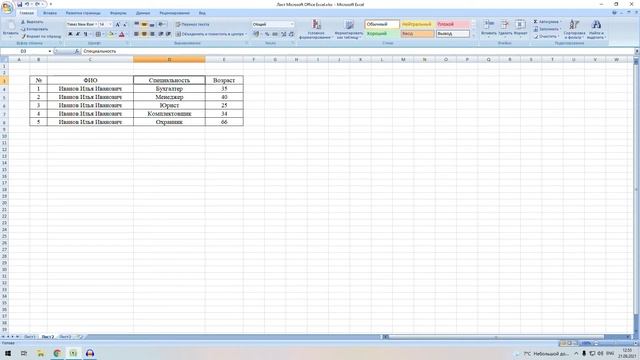Apply the Хороший cell style
Screen dimensions: 640x360
click(382, 34)
